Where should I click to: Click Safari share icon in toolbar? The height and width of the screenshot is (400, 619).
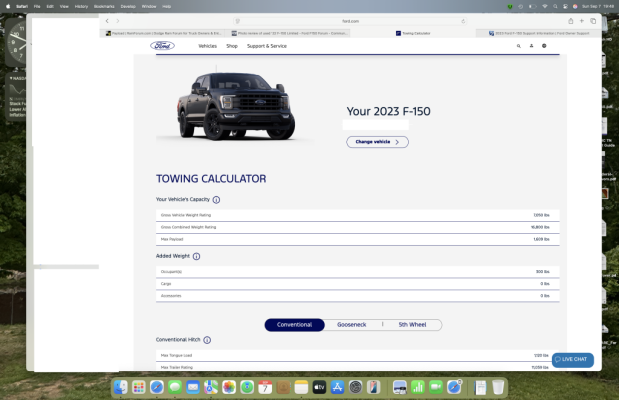click(x=570, y=21)
